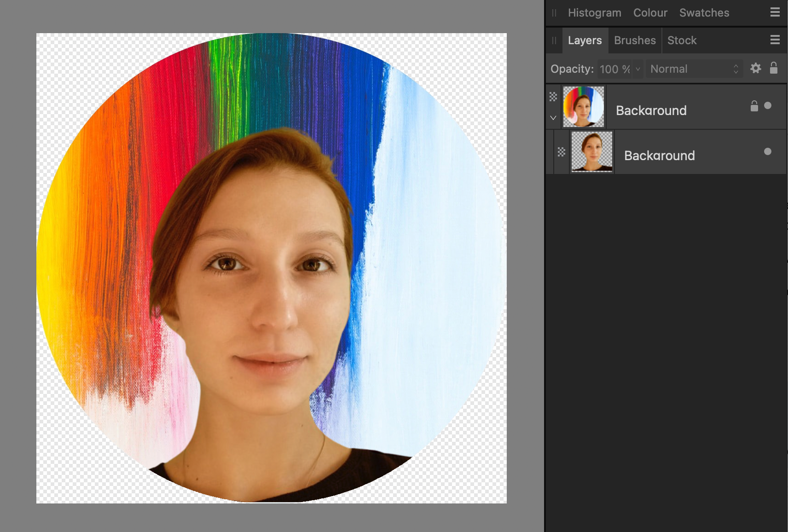The image size is (788, 532).
Task: Grab the Layers panel group drag handle
Action: tap(554, 40)
